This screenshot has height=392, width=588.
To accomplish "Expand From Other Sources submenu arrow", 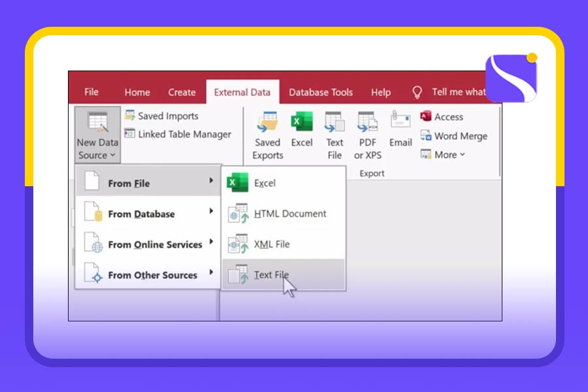I will coord(212,272).
